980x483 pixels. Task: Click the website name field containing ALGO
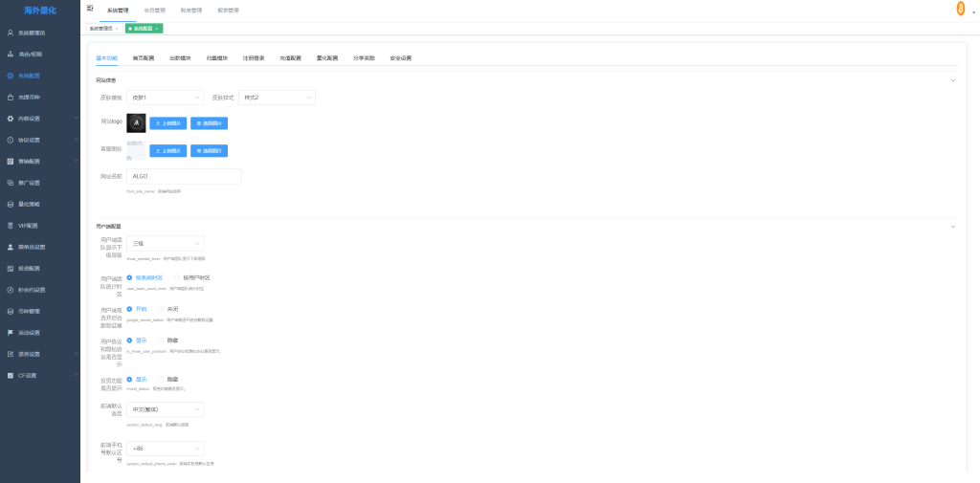tap(184, 177)
